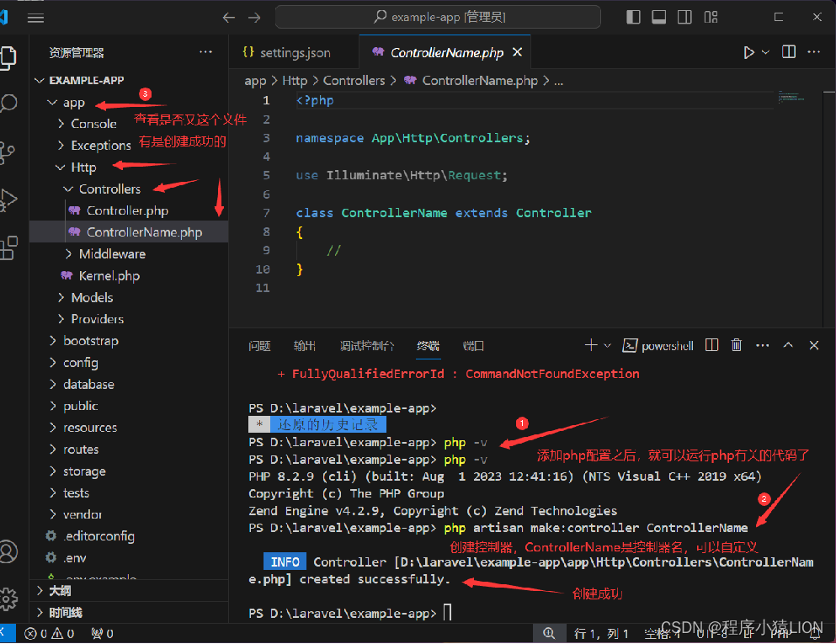Screen dimensions: 836x644
Task: Kill the terminal with the trash icon
Action: pos(736,344)
